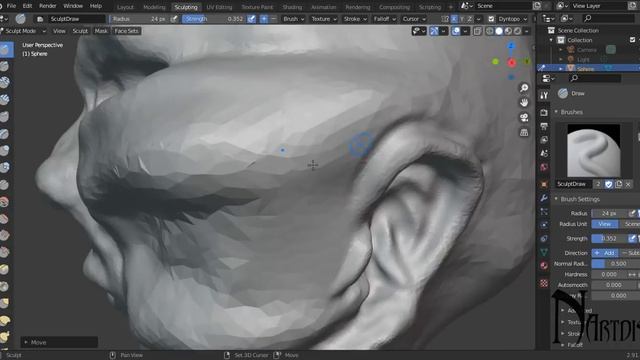The image size is (640, 360).
Task: Open the Face Sets menu
Action: point(127,31)
